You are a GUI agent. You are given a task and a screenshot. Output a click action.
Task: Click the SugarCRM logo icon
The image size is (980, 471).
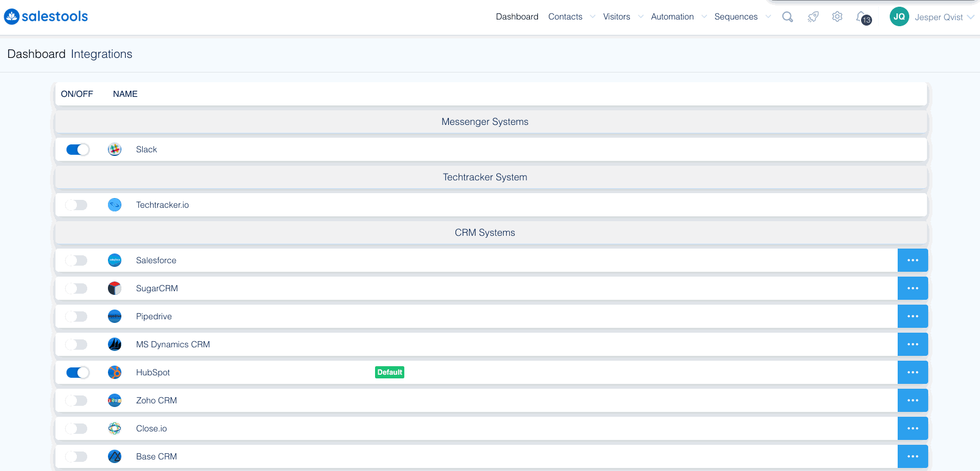pyautogui.click(x=115, y=288)
